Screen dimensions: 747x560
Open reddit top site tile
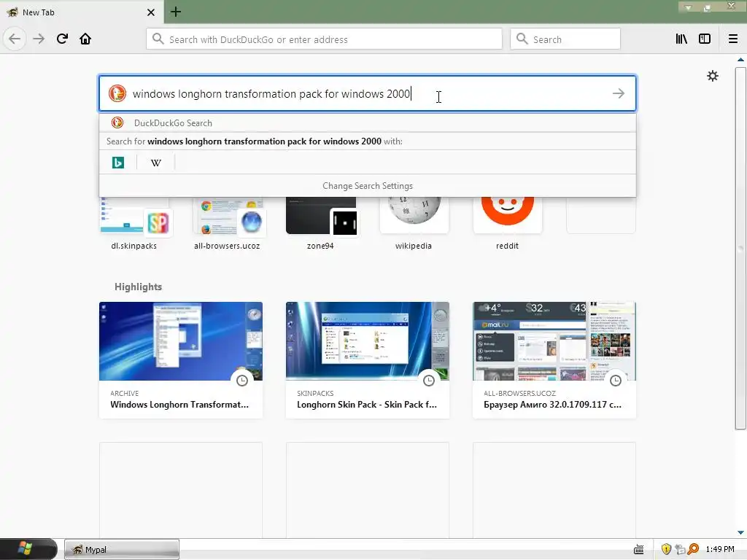coord(508,224)
